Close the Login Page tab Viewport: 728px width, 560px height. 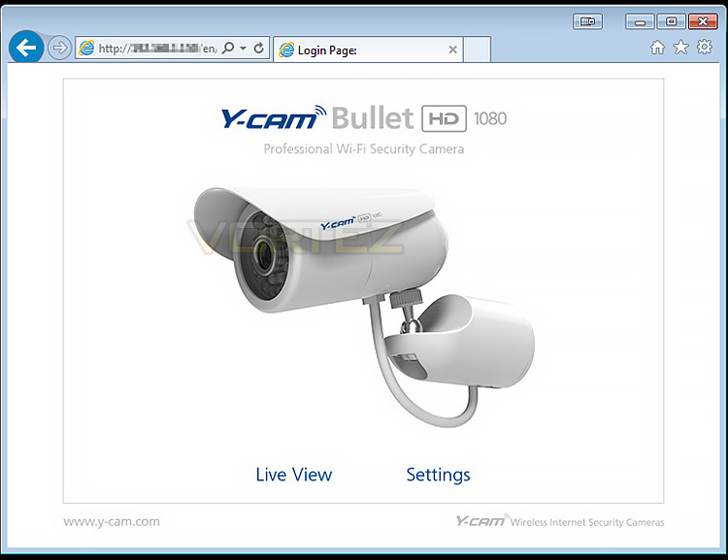coord(452,49)
